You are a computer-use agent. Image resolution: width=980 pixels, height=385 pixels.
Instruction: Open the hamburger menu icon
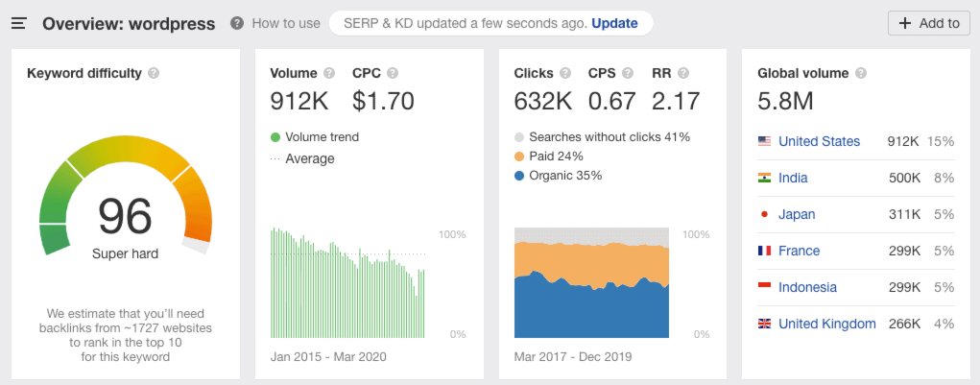tap(19, 24)
